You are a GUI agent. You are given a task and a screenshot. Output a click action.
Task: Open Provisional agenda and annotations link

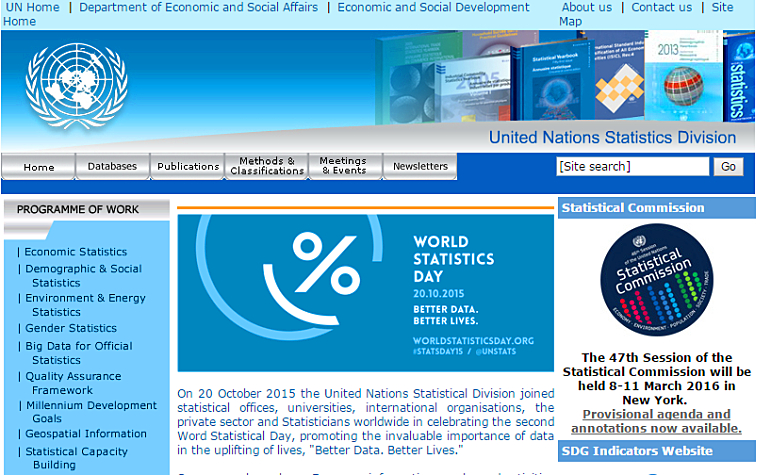click(x=656, y=421)
